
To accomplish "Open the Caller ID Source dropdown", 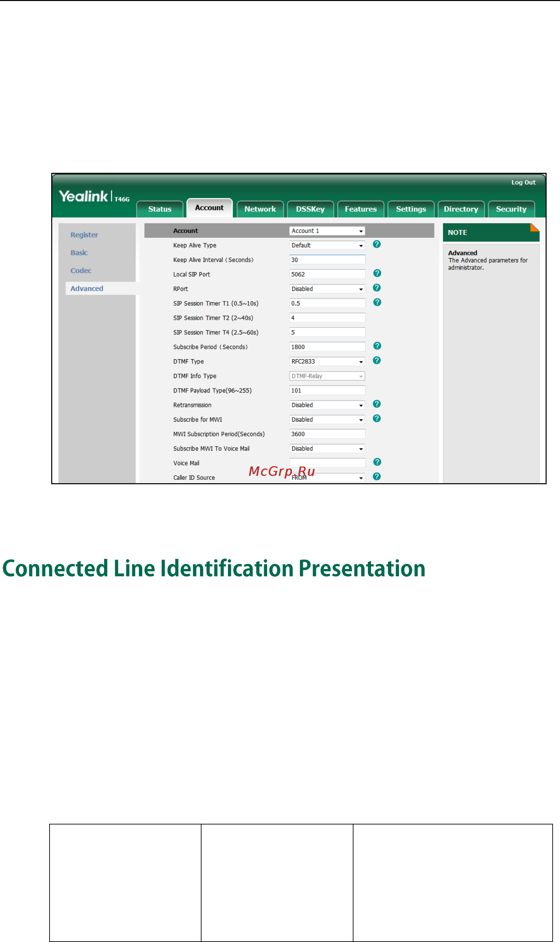I will point(327,478).
